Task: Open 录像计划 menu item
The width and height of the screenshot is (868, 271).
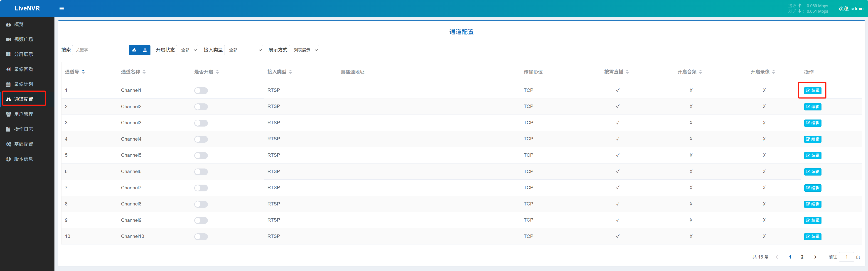Action: [x=27, y=84]
